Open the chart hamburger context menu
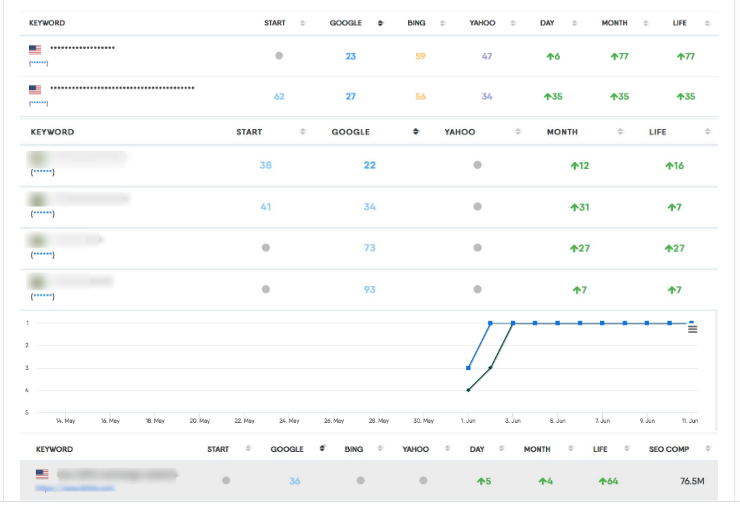This screenshot has height=508, width=740. pos(692,329)
